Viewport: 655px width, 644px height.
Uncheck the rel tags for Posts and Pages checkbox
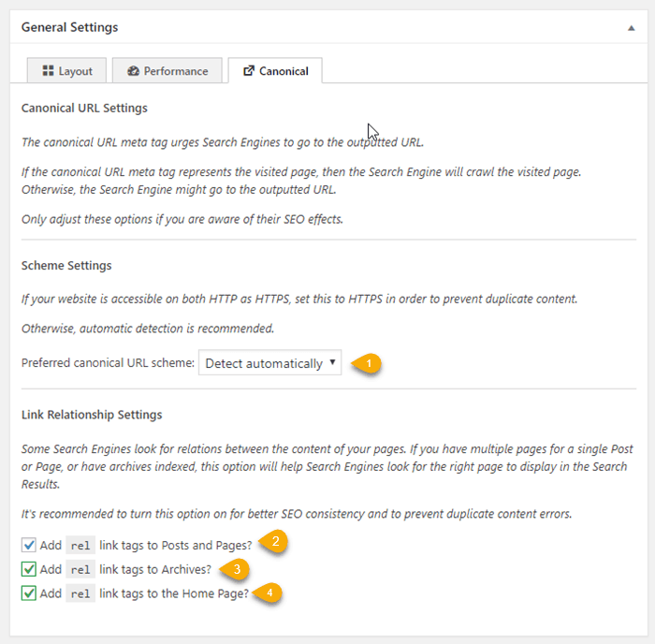[x=29, y=545]
